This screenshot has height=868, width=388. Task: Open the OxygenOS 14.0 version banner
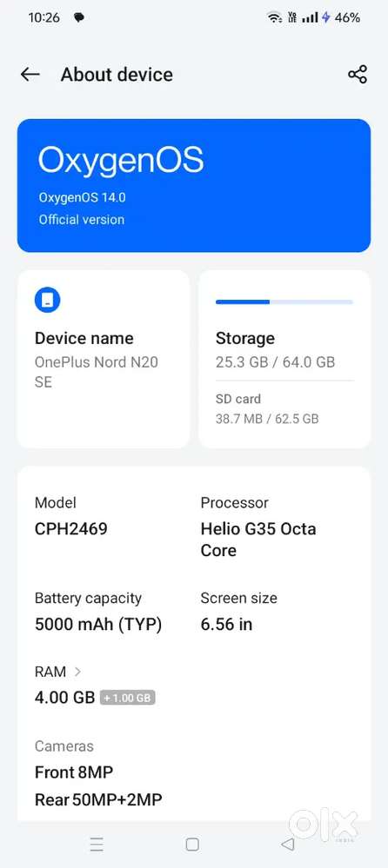[x=194, y=185]
